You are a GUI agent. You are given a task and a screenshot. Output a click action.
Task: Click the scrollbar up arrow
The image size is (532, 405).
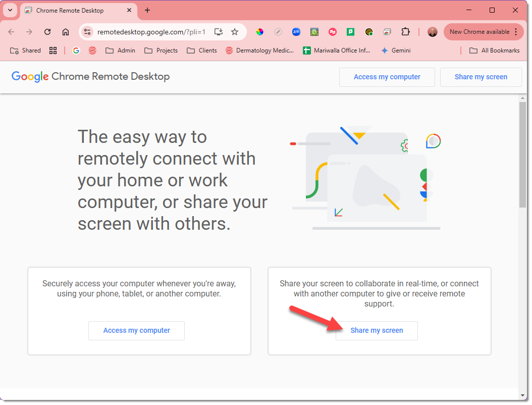[522, 98]
